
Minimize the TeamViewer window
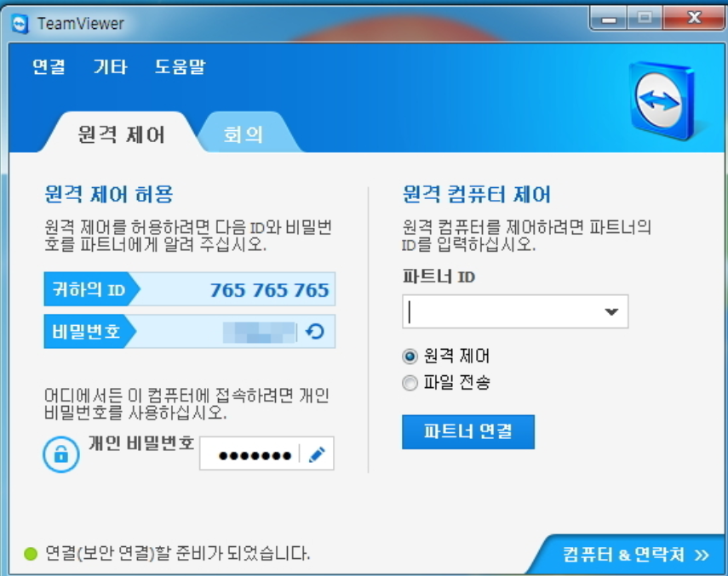pos(609,19)
